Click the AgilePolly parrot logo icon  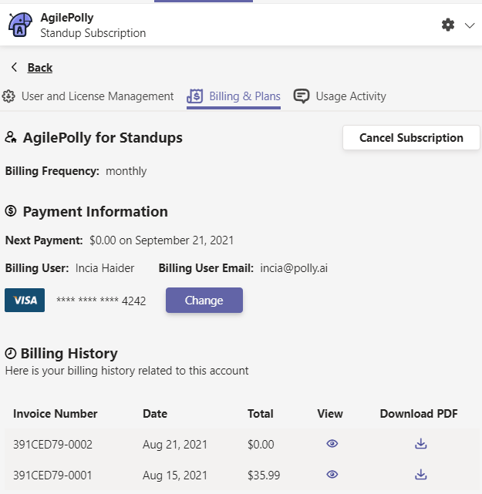(20, 25)
